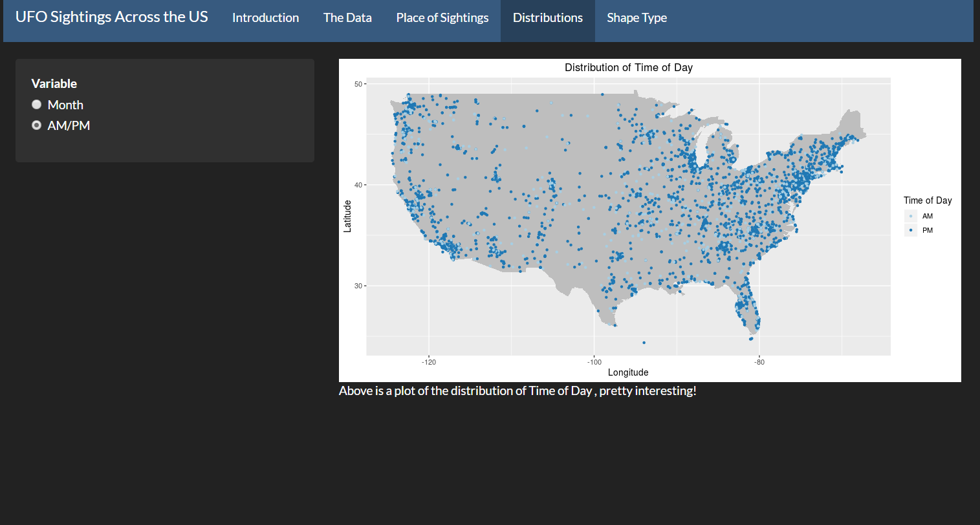Select the Distributions tab
Screen dimensions: 980x525
click(x=548, y=18)
